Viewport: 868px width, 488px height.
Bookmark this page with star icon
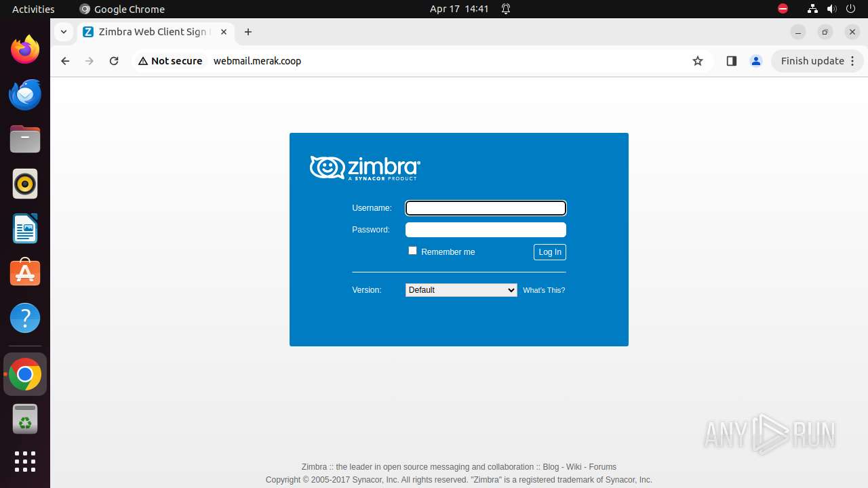point(698,61)
